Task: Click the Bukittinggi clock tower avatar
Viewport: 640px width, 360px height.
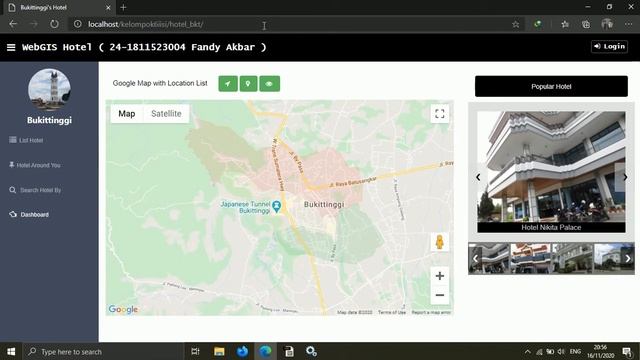Action: pos(49,90)
